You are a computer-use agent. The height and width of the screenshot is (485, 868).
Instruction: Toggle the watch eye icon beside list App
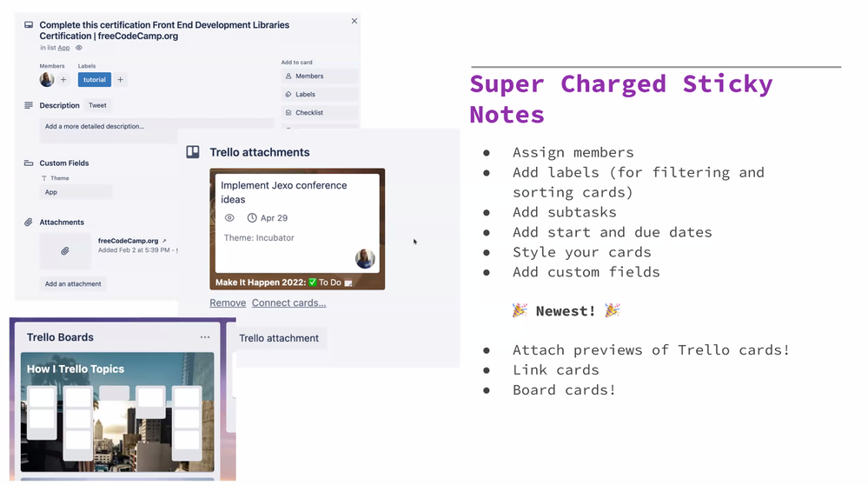78,48
